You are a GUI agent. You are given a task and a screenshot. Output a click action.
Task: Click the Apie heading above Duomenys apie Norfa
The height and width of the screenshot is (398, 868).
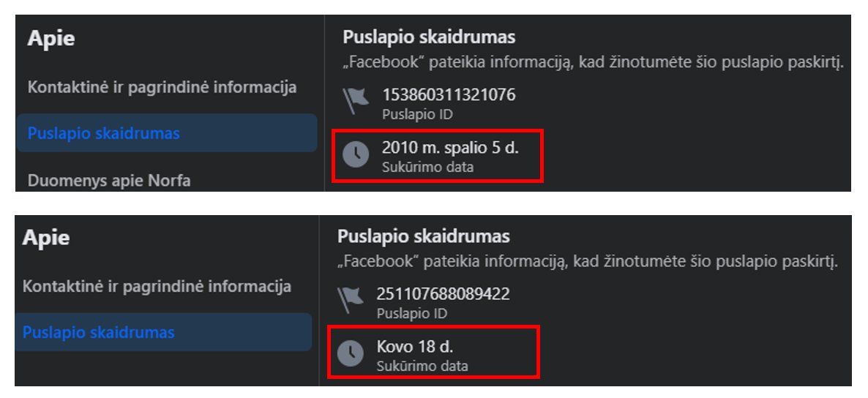tap(51, 39)
